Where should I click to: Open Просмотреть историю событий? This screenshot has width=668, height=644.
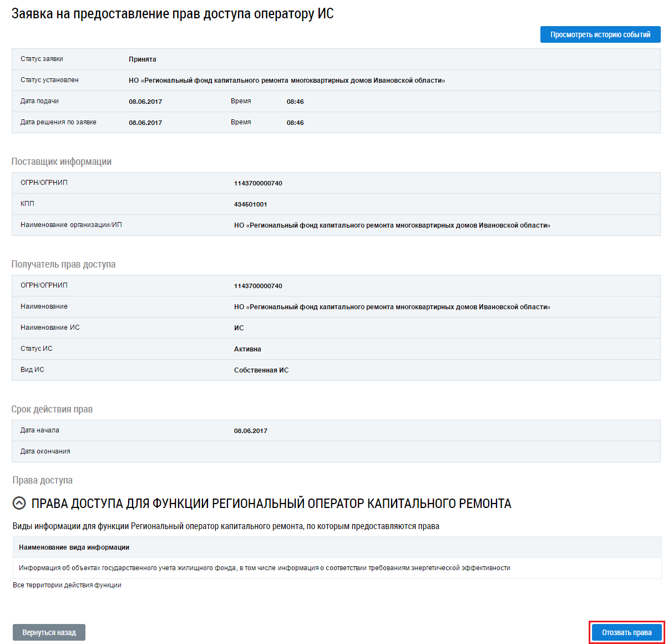pos(600,34)
